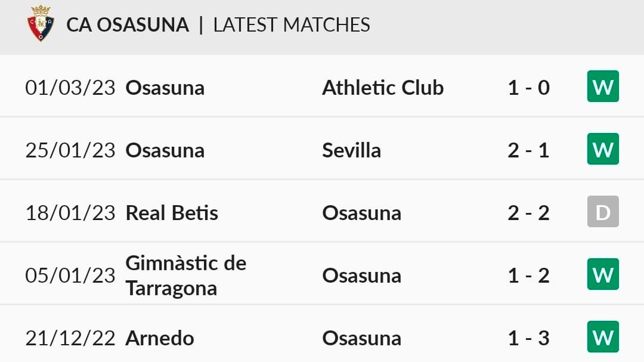Click the grey D badge for Real Betis match
This screenshot has width=644, height=362.
pyautogui.click(x=603, y=212)
